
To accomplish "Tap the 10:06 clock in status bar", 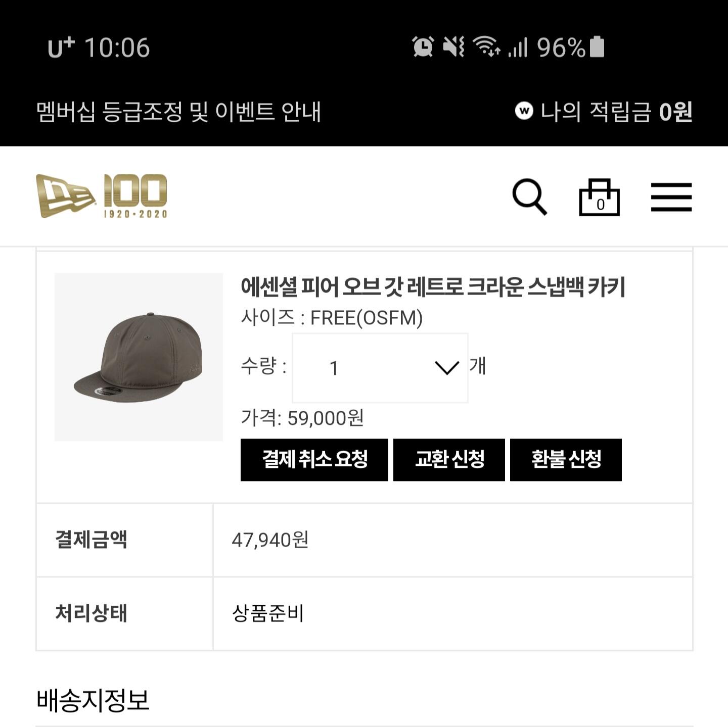I will tap(117, 48).
